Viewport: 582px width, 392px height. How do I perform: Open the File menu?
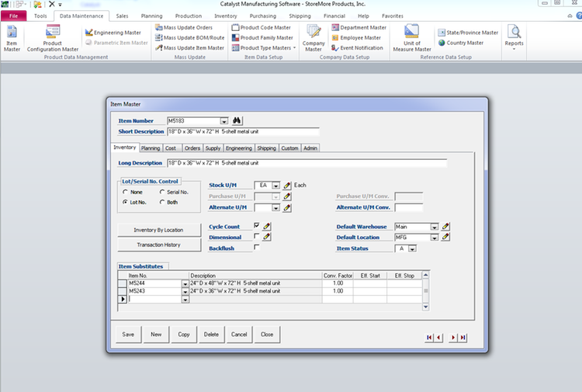tap(14, 16)
